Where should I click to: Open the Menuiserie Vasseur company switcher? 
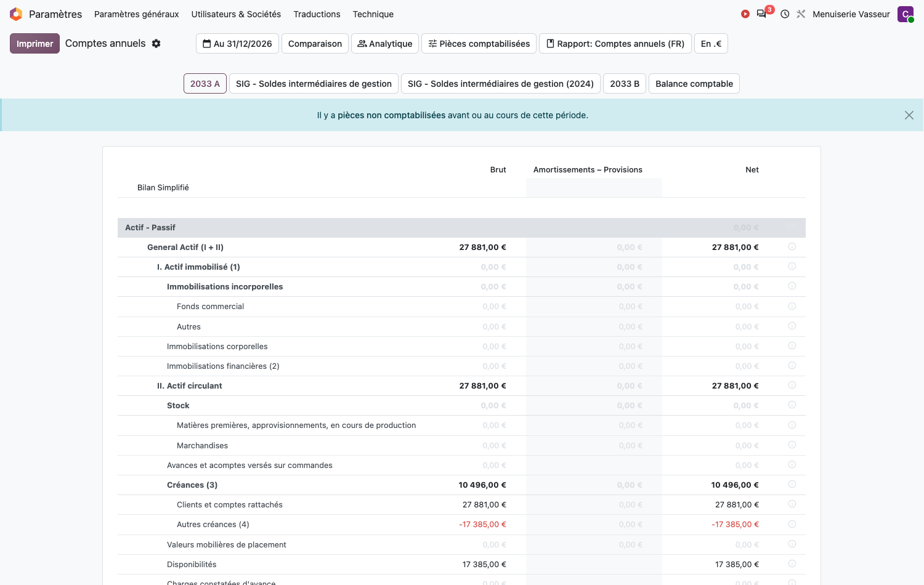click(x=851, y=14)
